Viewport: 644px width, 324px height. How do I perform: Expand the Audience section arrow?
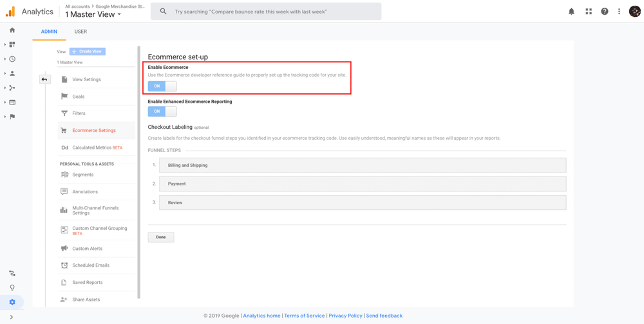tap(5, 73)
